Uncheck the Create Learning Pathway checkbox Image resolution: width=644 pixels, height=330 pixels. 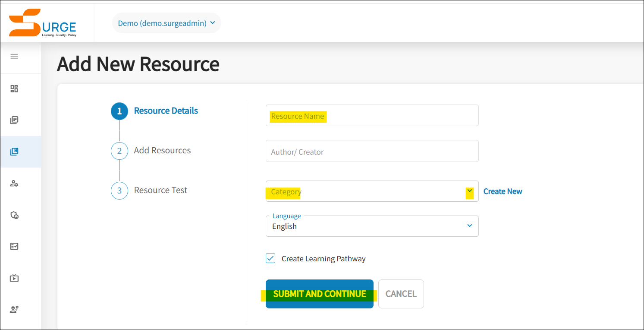pos(270,258)
